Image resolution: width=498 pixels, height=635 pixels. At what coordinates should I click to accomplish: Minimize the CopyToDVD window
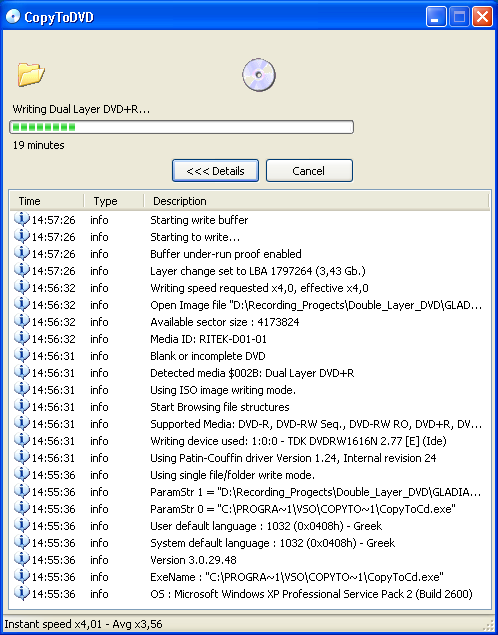tap(436, 17)
